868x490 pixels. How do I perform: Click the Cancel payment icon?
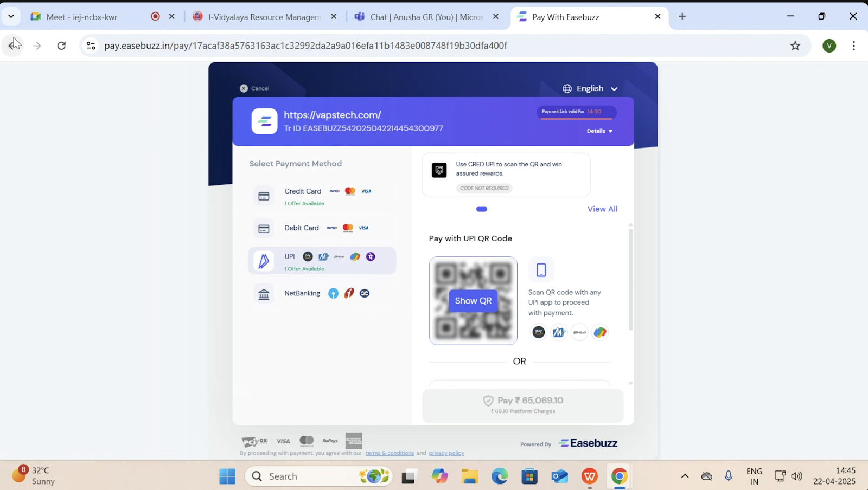tap(244, 88)
